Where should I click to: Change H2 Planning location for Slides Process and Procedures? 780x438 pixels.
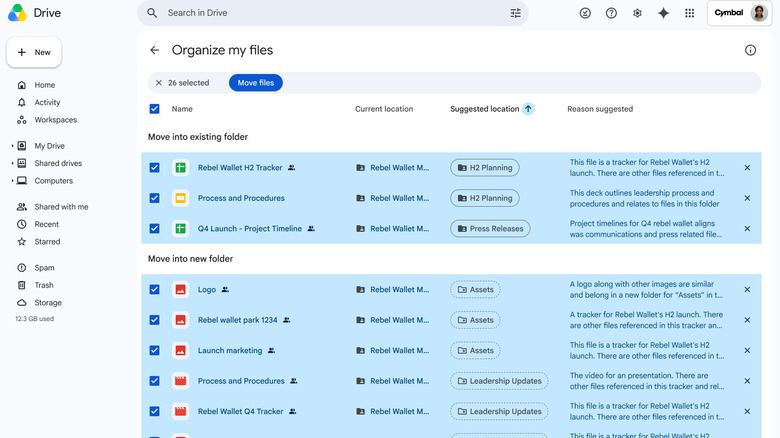[485, 198]
